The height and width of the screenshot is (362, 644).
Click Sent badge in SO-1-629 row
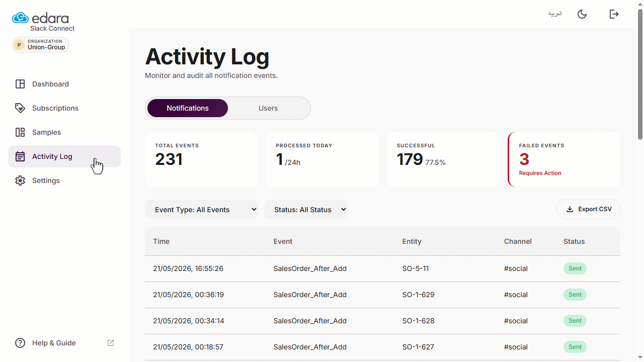tap(575, 295)
